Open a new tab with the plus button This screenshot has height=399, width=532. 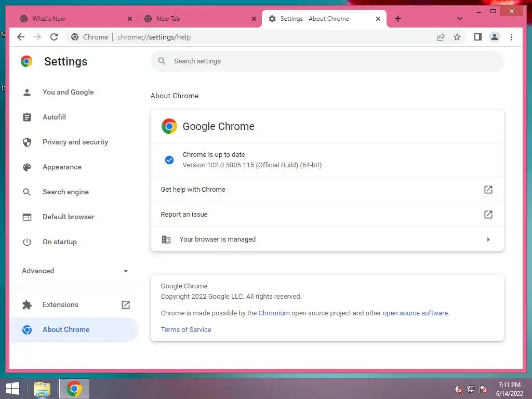(398, 19)
